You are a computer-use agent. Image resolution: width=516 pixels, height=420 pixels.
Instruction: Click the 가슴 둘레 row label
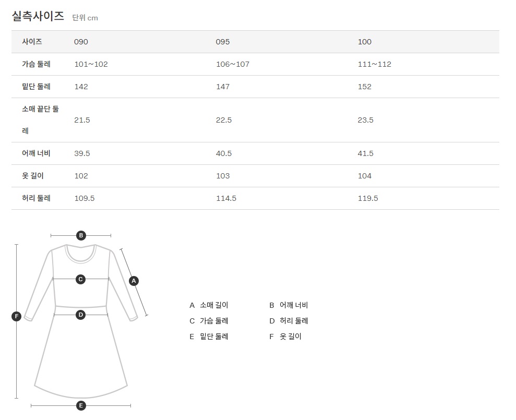pos(37,64)
